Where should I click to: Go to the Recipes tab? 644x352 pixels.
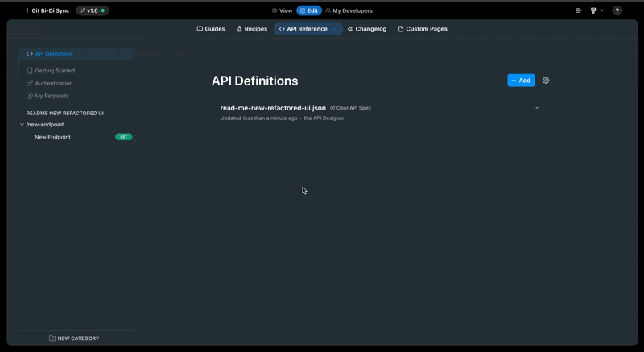click(252, 29)
